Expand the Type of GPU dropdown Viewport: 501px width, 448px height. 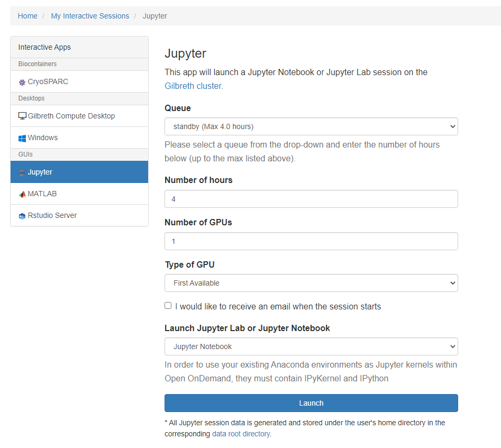pos(311,283)
